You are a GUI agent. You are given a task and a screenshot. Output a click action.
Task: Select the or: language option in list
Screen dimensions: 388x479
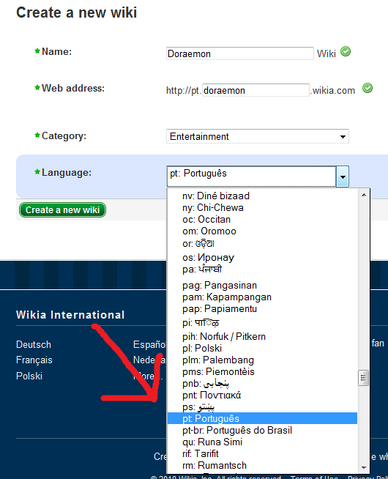click(198, 244)
